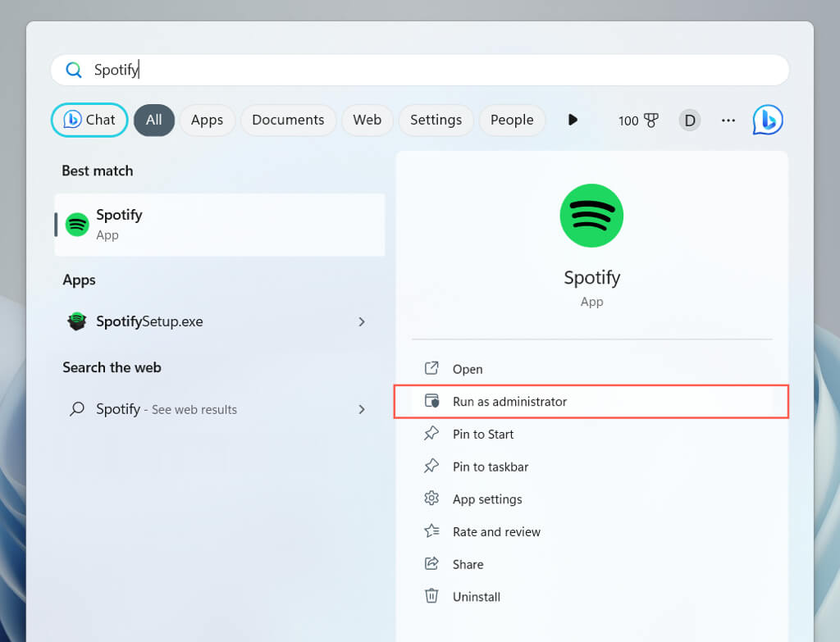Switch to the Apps filter tab
The height and width of the screenshot is (642, 840).
coord(207,120)
